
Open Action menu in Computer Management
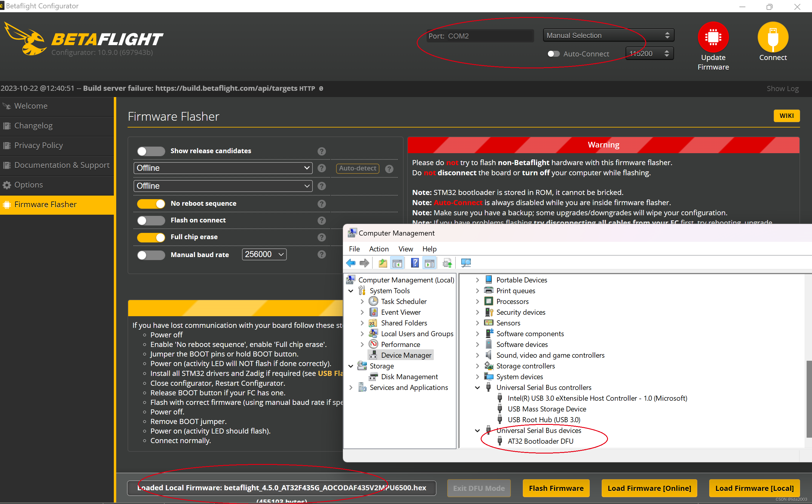[x=379, y=249]
